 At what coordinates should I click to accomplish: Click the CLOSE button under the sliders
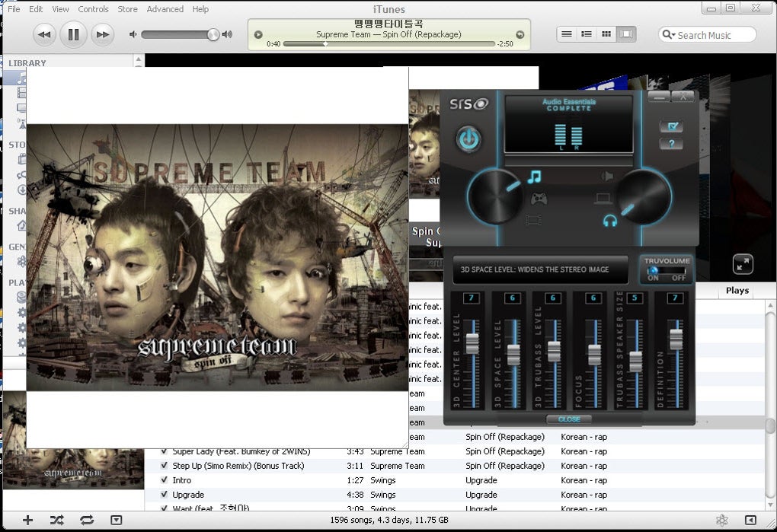(x=569, y=419)
